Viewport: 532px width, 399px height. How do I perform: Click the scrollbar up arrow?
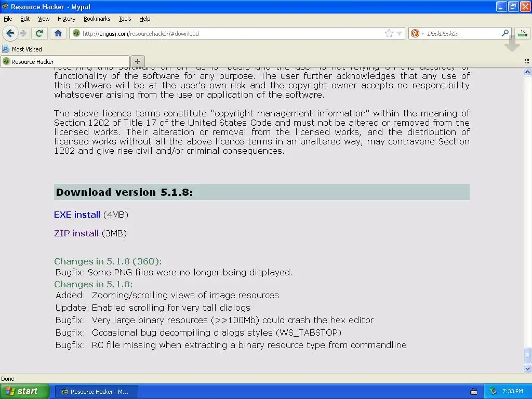pos(527,72)
